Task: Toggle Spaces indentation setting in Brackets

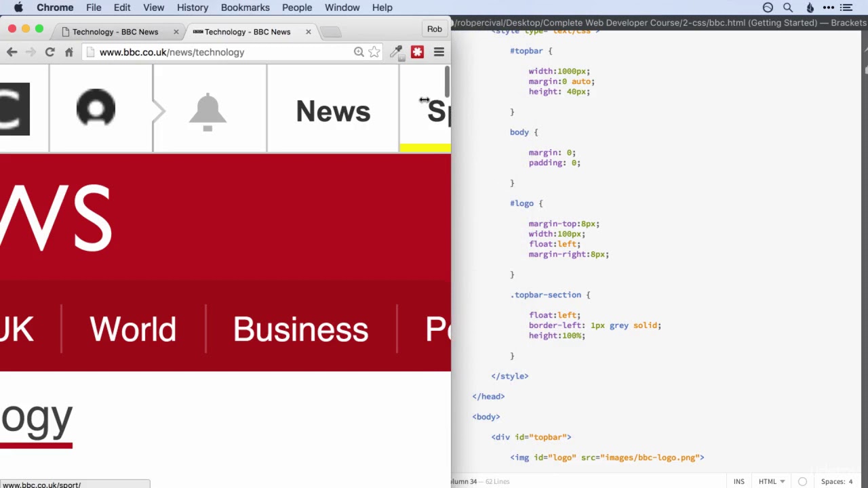Action: [x=837, y=482]
